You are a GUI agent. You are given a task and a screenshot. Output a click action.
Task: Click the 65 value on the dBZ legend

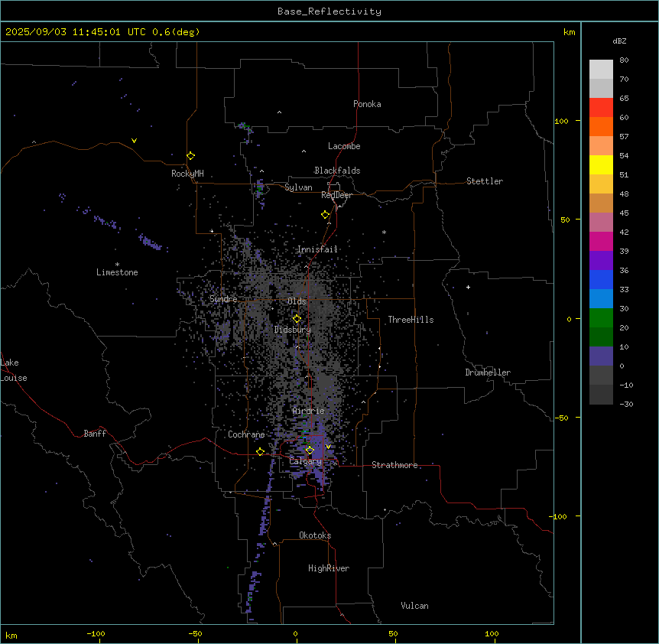tap(624, 99)
